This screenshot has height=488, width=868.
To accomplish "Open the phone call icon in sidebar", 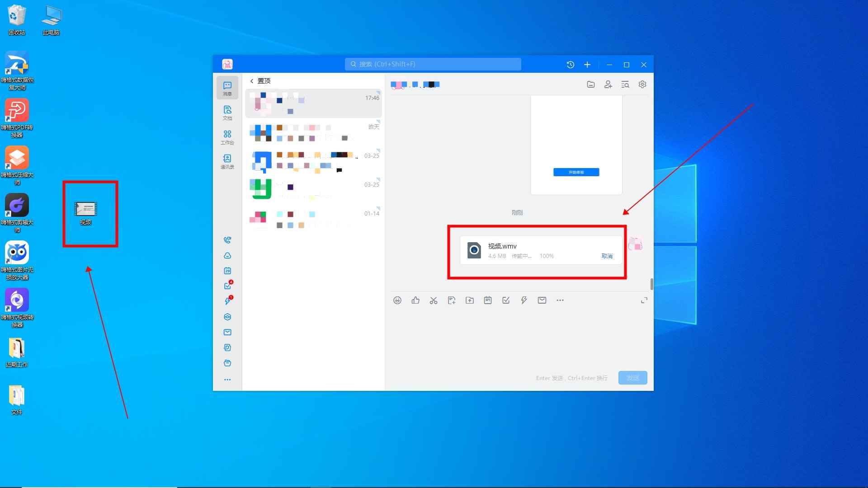I will 227,240.
